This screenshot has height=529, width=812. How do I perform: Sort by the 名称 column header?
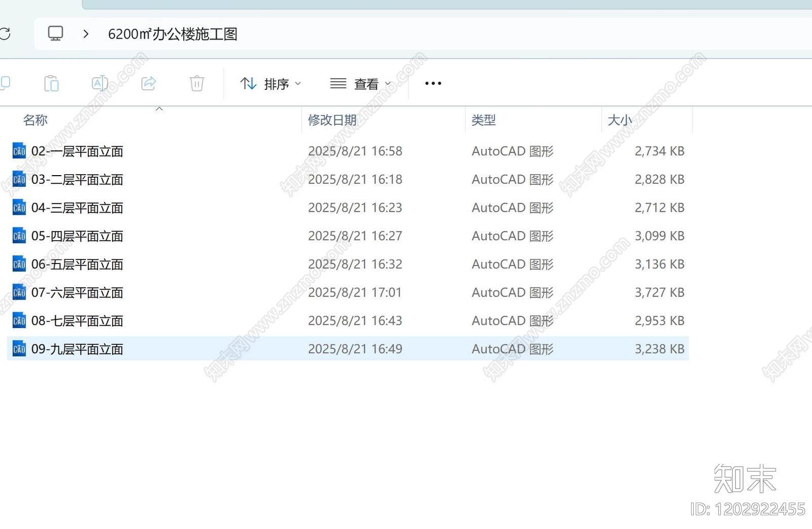click(x=35, y=120)
